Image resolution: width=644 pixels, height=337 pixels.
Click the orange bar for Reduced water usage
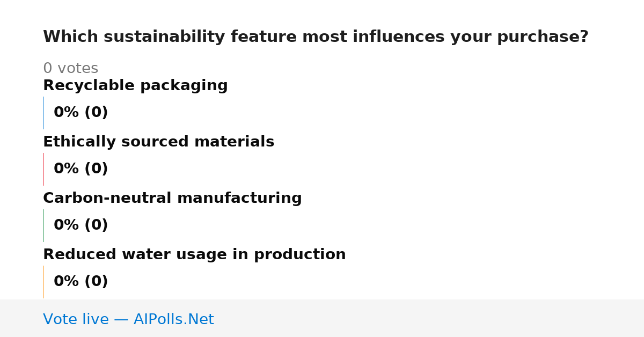(x=43, y=282)
